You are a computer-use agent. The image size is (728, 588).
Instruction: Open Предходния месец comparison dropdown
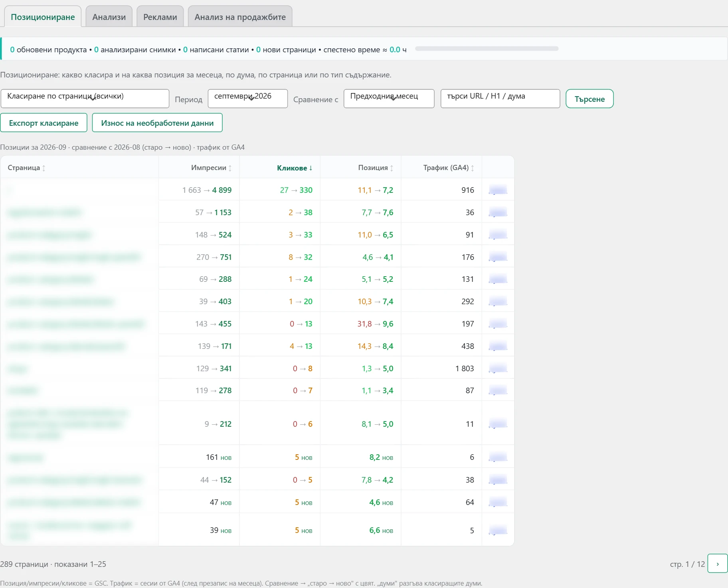(389, 99)
